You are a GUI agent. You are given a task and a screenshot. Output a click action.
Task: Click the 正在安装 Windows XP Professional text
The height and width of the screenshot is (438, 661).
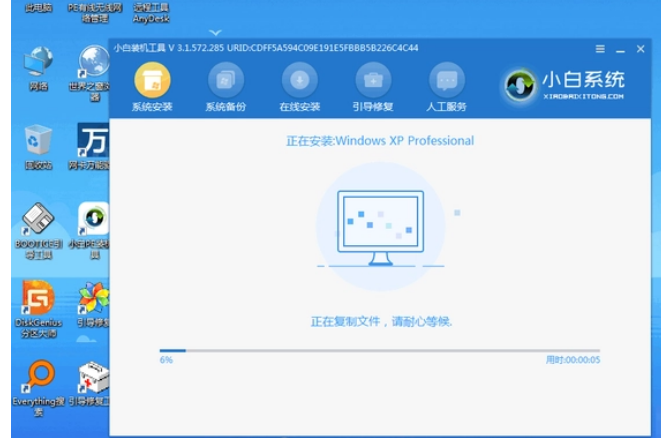(379, 141)
